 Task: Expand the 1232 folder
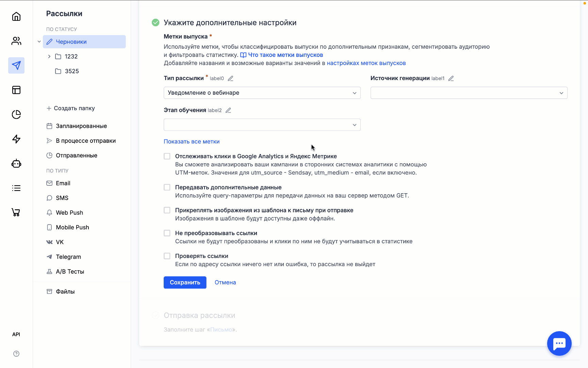pyautogui.click(x=49, y=57)
